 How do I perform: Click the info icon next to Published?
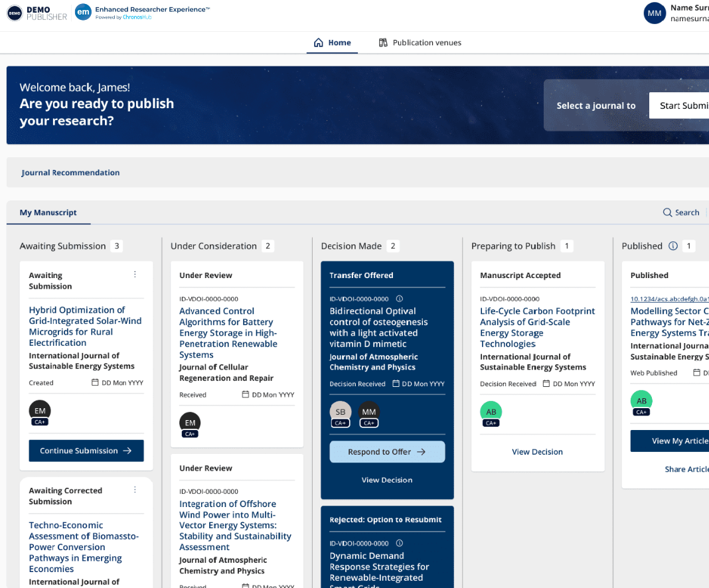pos(673,246)
